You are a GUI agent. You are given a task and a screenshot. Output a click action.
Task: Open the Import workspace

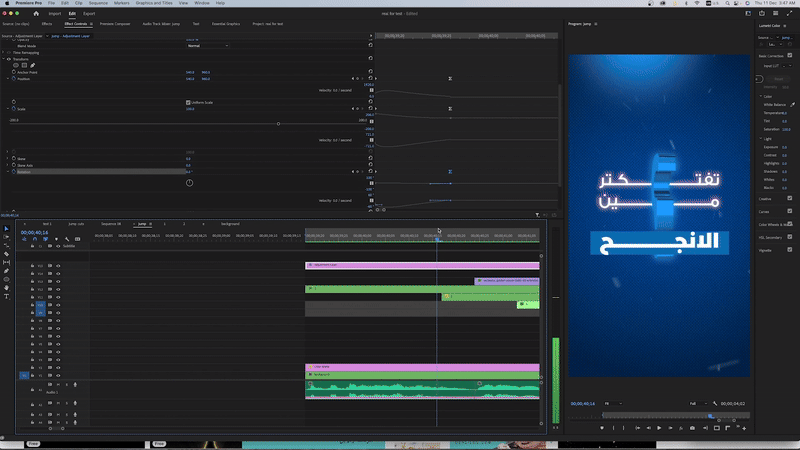coord(54,13)
